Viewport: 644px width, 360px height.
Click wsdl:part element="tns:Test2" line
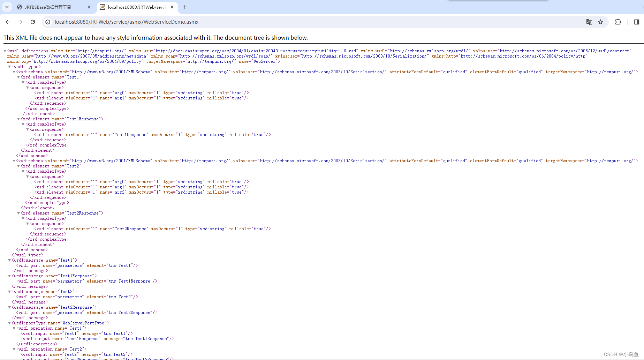click(x=77, y=297)
